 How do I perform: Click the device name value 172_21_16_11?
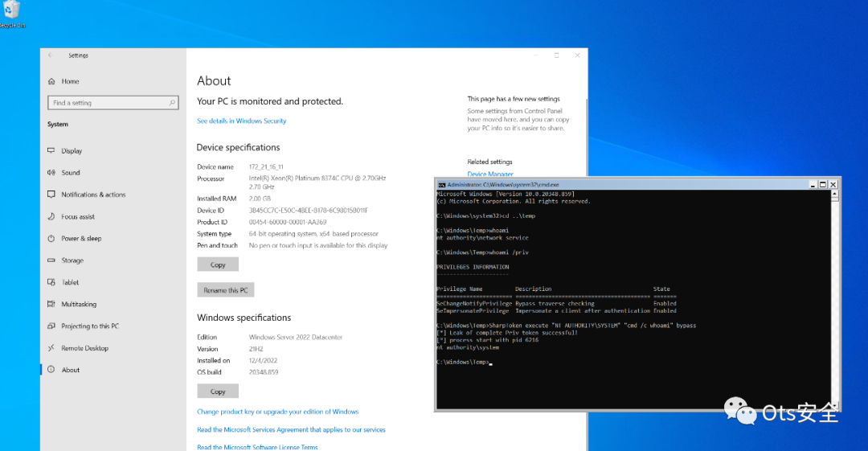[266, 166]
